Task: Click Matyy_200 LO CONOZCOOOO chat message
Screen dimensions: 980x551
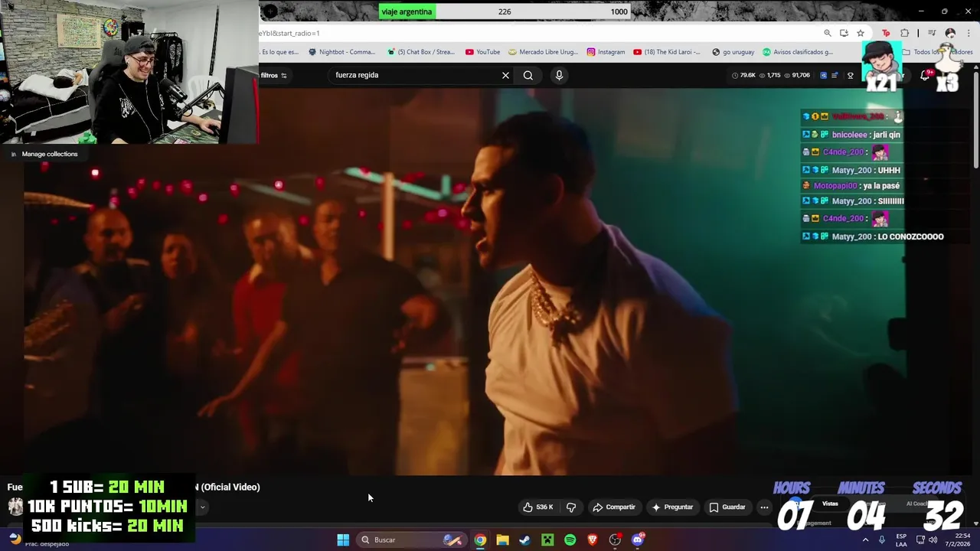Action: pyautogui.click(x=873, y=236)
